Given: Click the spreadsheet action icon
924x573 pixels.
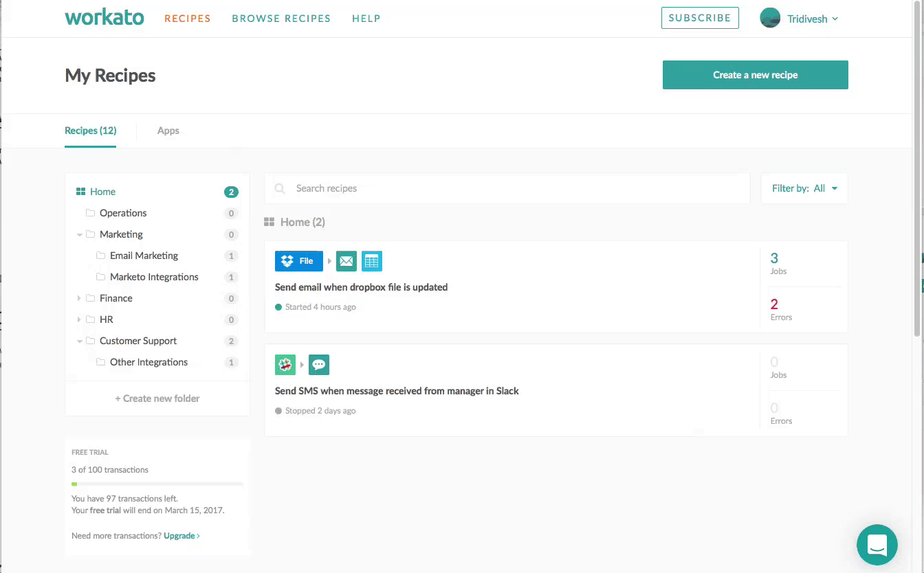Looking at the screenshot, I should (x=372, y=261).
